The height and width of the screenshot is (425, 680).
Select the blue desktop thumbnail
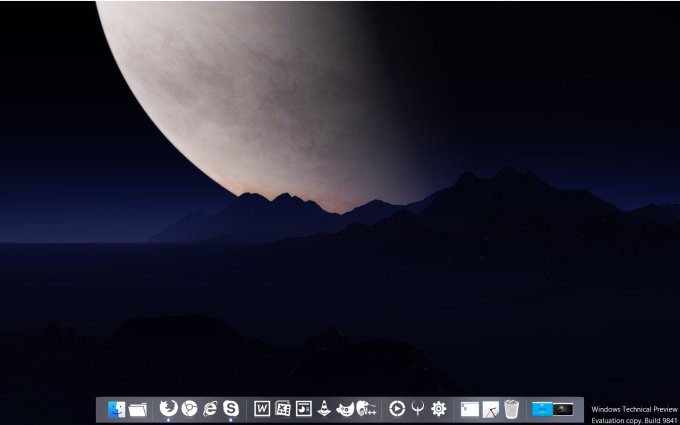click(x=542, y=408)
